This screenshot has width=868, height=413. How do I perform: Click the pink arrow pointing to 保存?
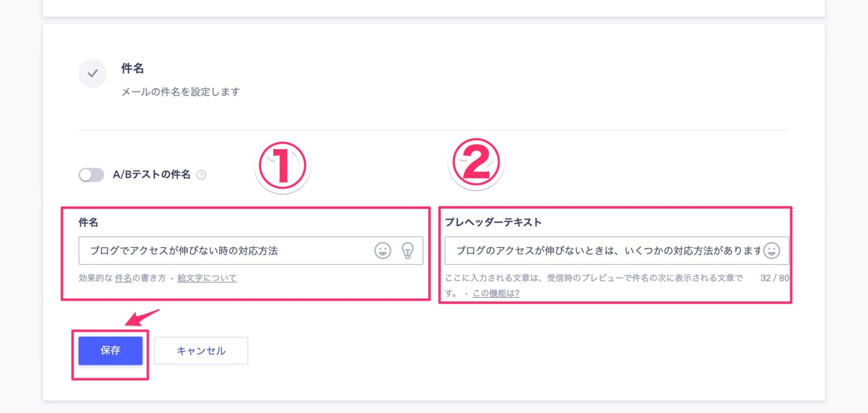[142, 317]
